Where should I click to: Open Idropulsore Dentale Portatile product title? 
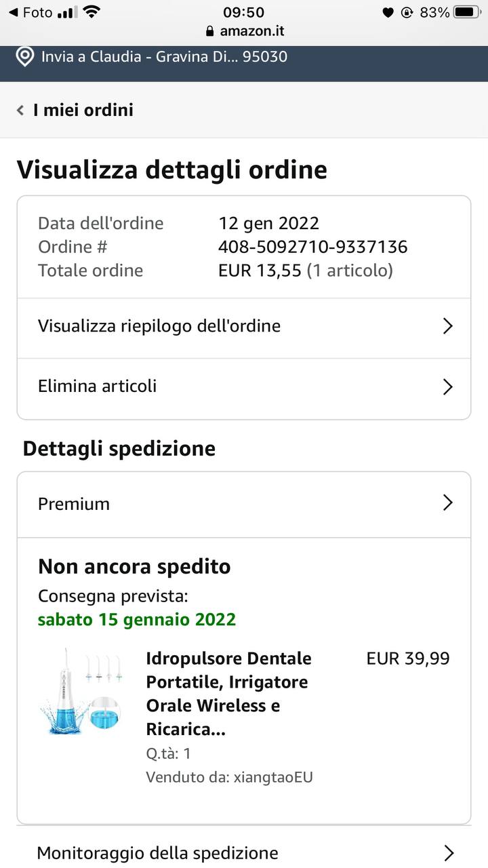coord(229,694)
